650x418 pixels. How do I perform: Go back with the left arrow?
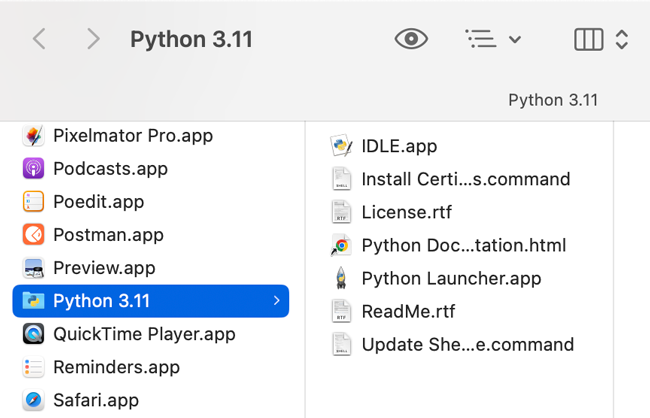[x=39, y=39]
